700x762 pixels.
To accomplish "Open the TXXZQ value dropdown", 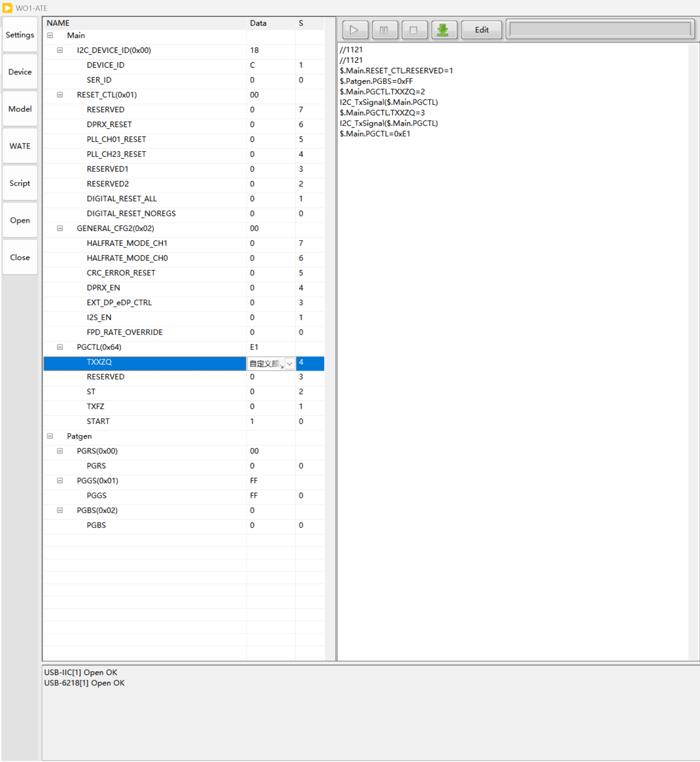I will (x=289, y=364).
